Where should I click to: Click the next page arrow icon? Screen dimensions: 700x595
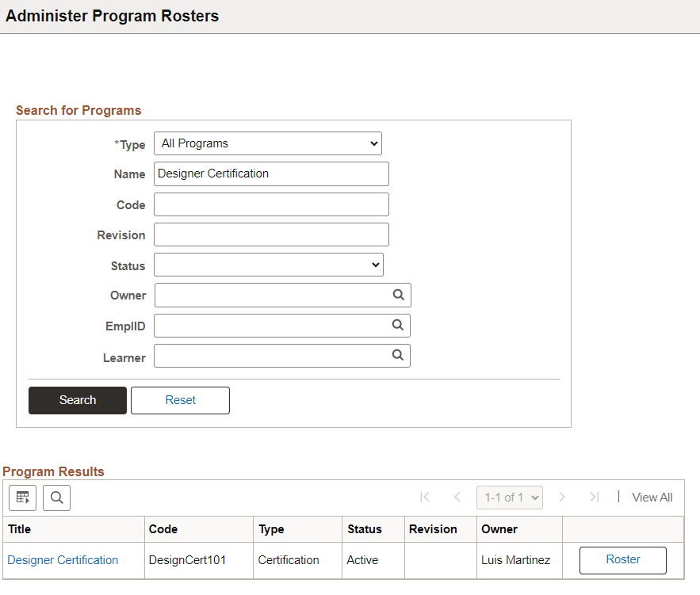coord(562,497)
